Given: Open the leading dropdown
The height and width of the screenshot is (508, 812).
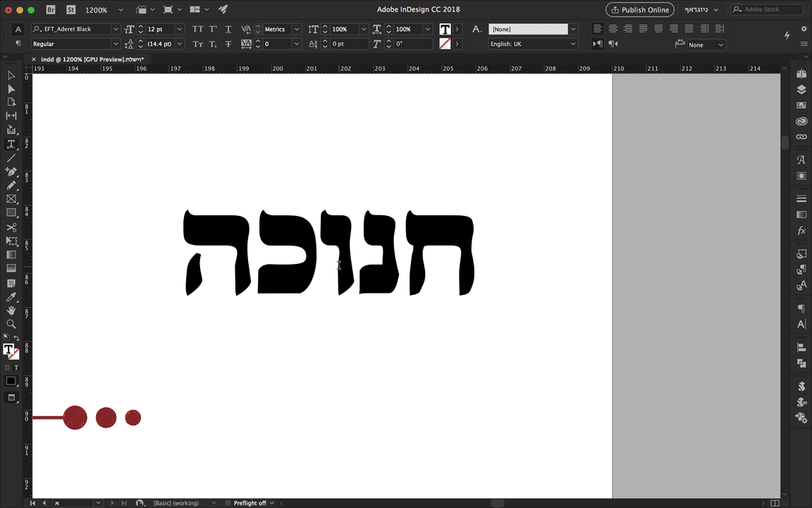Looking at the screenshot, I should tap(180, 44).
